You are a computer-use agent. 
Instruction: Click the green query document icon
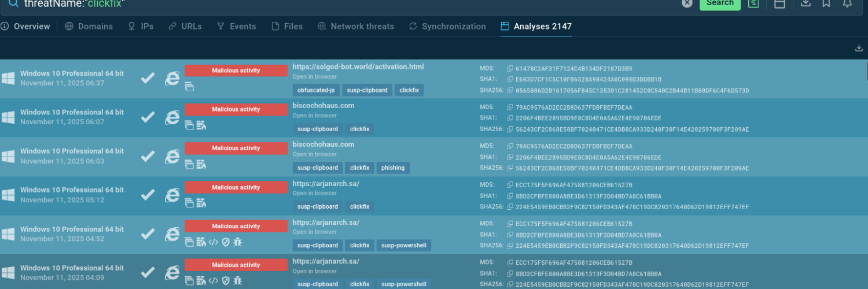753,3
